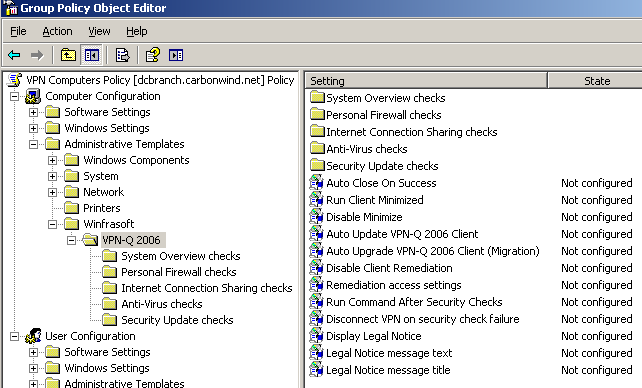Image resolution: width=642 pixels, height=388 pixels.
Task: Click the Disable Minimize setting icon
Action: click(x=316, y=217)
